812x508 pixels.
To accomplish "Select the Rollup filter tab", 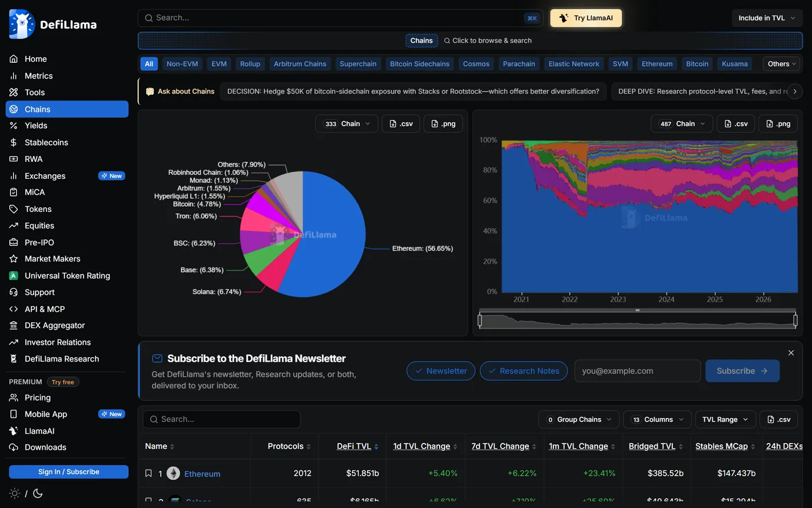I will (x=250, y=64).
